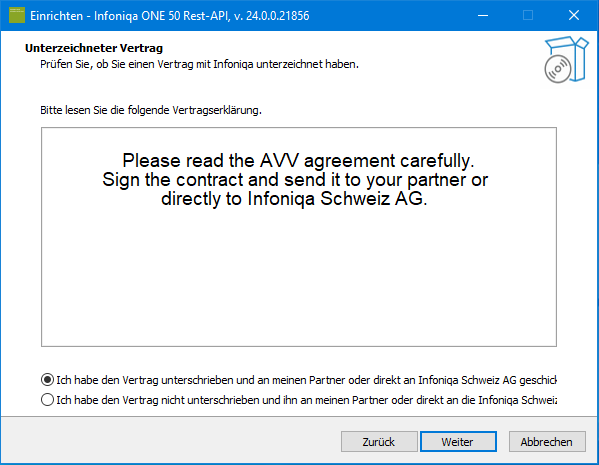Select radio button for contract signed and sent
599x465 pixels.
click(x=47, y=380)
